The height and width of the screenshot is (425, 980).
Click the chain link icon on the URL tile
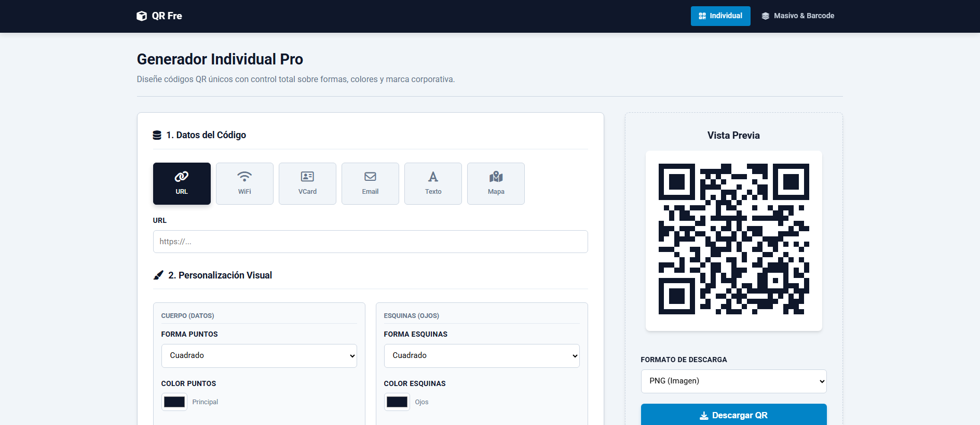pyautogui.click(x=182, y=177)
